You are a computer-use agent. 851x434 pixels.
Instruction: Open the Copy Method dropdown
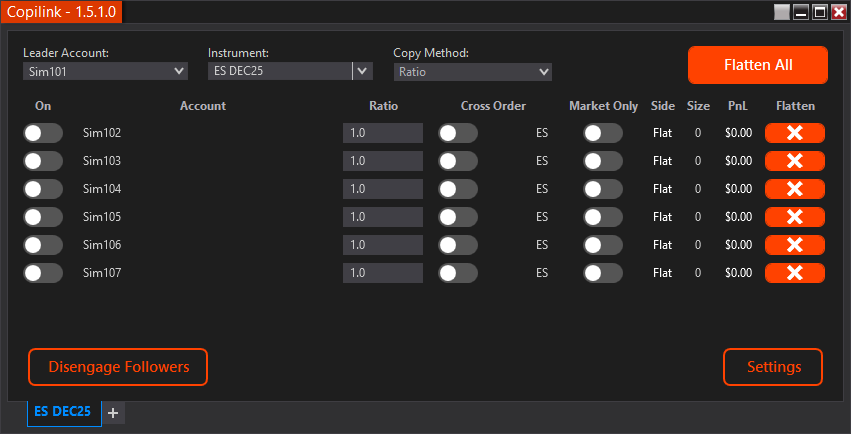click(472, 71)
